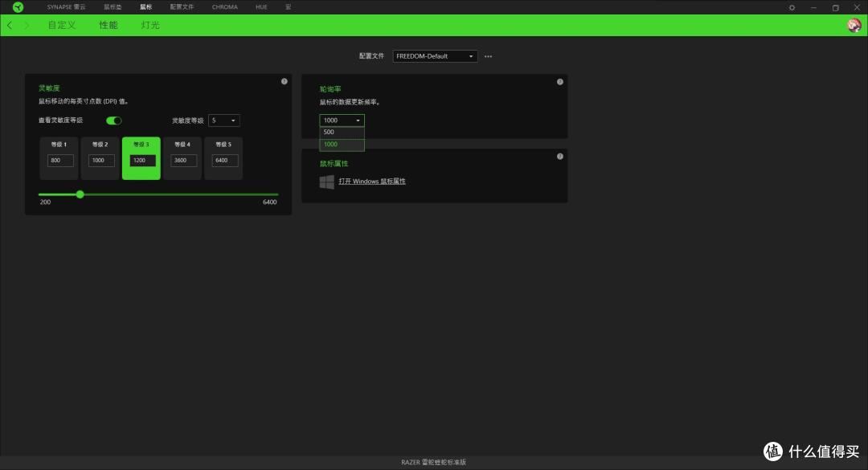Select the 等级 5 DPI stage

coord(223,158)
